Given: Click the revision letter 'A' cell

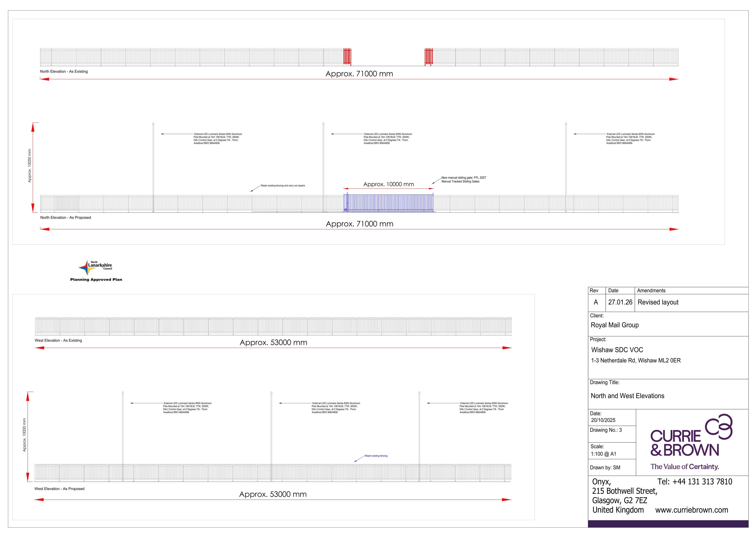Looking at the screenshot, I should (596, 302).
